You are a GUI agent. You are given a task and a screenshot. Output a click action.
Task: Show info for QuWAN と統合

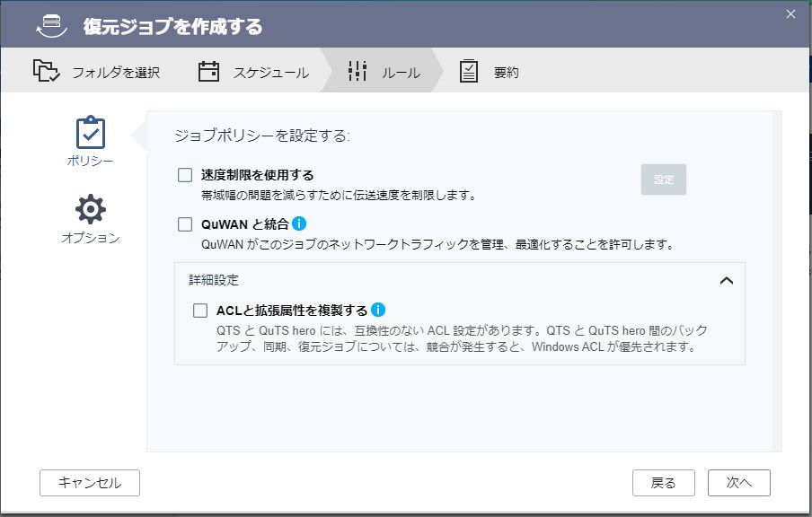click(299, 223)
